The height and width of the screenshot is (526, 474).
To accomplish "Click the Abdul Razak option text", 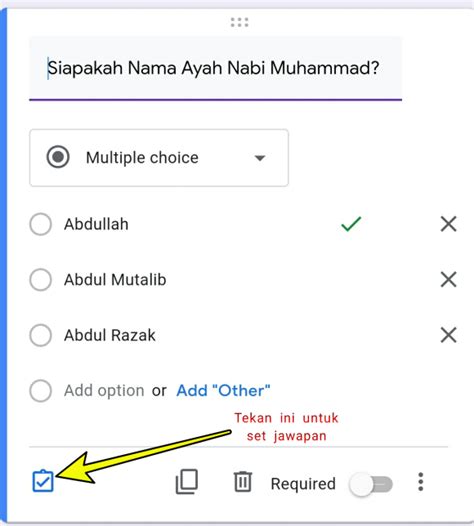I will pyautogui.click(x=110, y=335).
